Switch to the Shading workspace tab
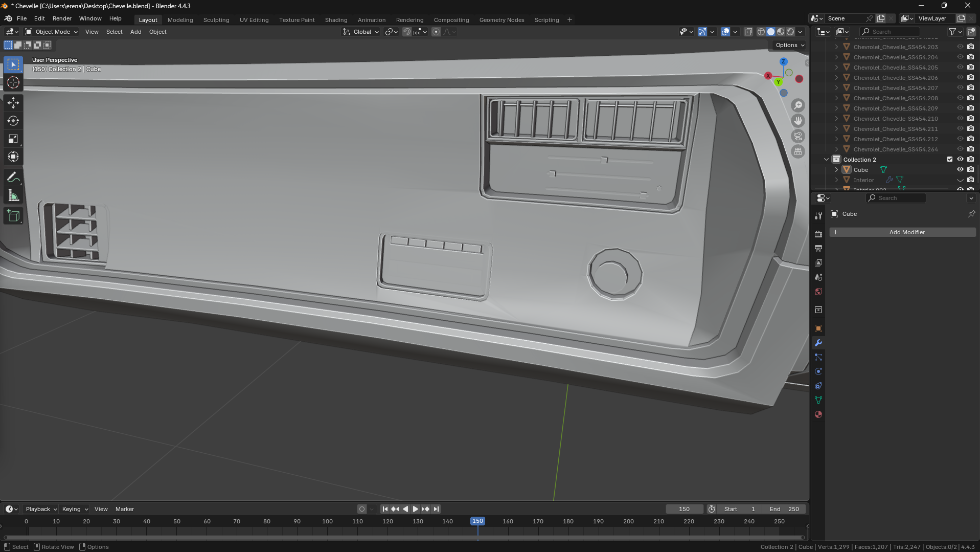Screen dimensions: 980x552 pyautogui.click(x=336, y=20)
